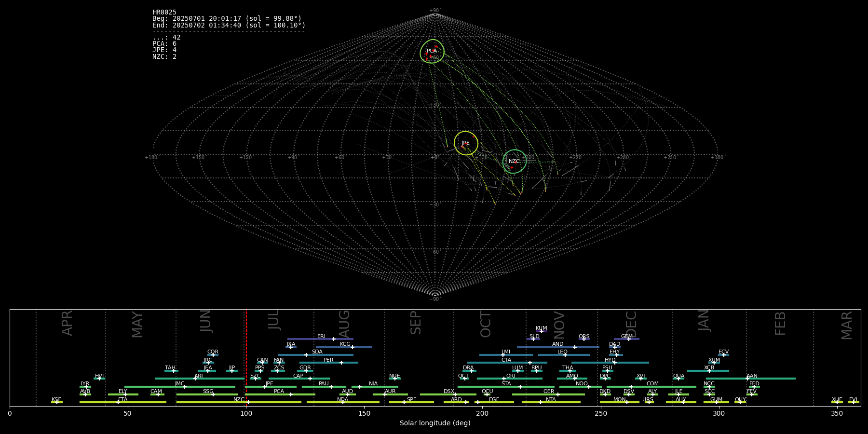Click the 350 tick on solar longitude axis
Image resolution: width=868 pixels, height=434 pixels.
click(837, 413)
